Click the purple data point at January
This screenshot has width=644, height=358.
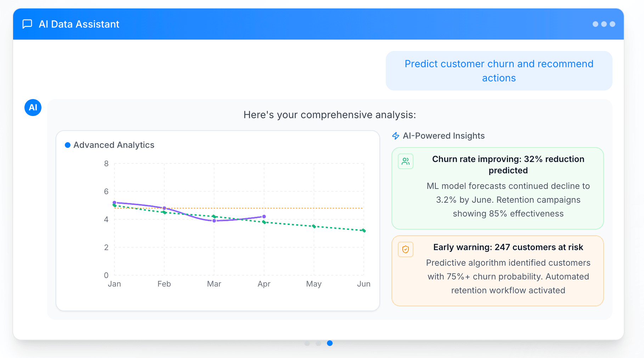114,203
